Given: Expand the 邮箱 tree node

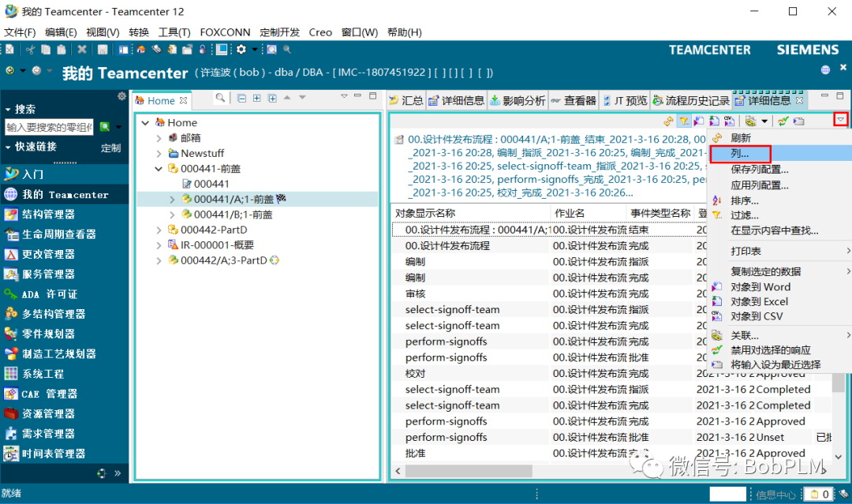Looking at the screenshot, I should (x=159, y=139).
